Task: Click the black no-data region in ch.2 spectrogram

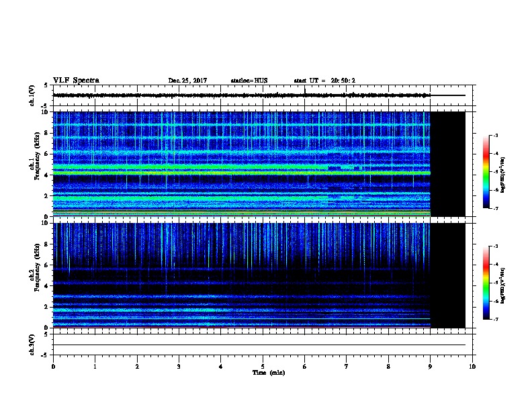Action: [x=448, y=275]
